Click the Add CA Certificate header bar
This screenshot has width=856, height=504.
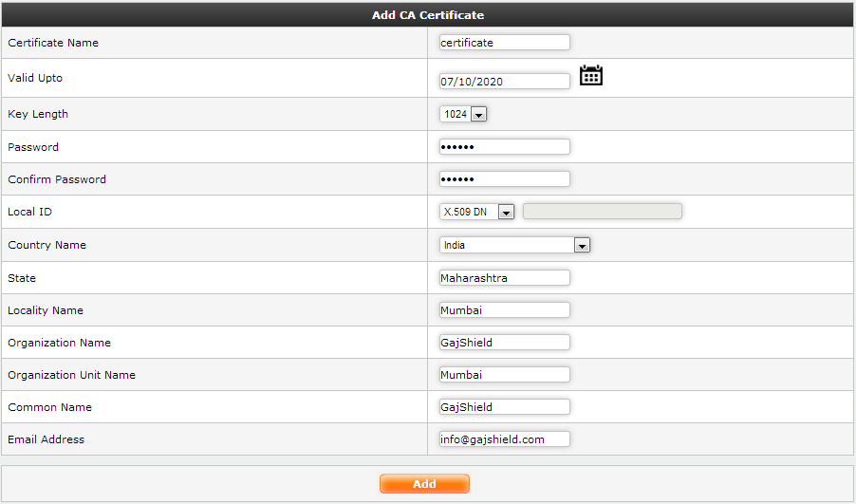[x=427, y=16]
